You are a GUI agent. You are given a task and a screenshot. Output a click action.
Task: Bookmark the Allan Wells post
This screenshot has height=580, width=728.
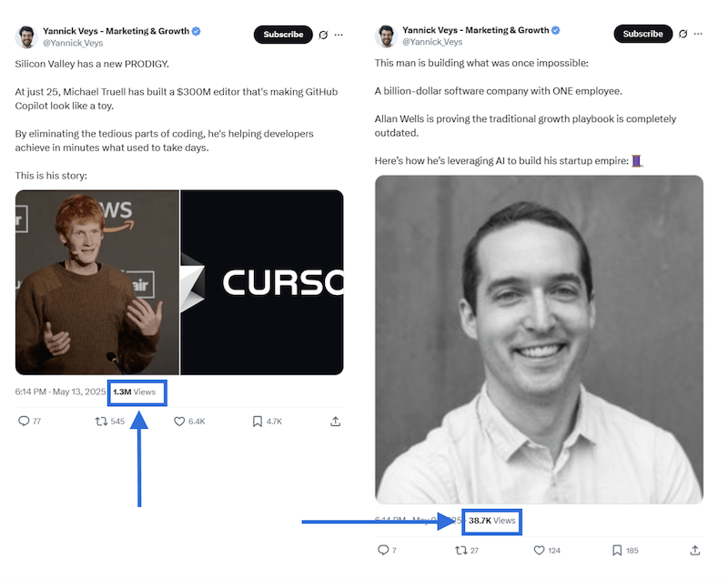(617, 550)
